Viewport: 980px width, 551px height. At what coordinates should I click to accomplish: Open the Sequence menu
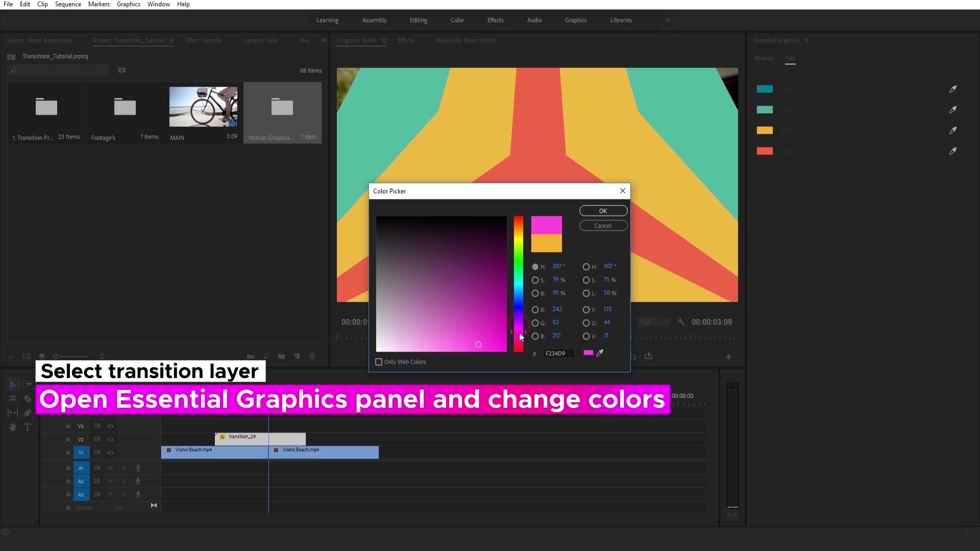pyautogui.click(x=68, y=4)
